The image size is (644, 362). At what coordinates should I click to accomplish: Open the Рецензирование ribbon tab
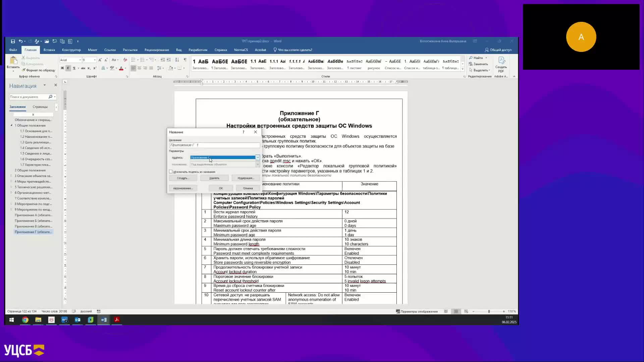click(157, 50)
